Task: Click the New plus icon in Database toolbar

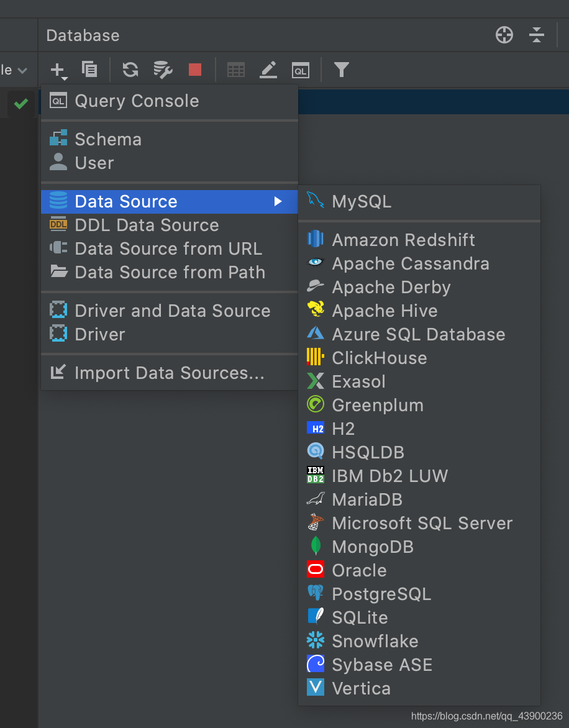Action: pos(58,71)
